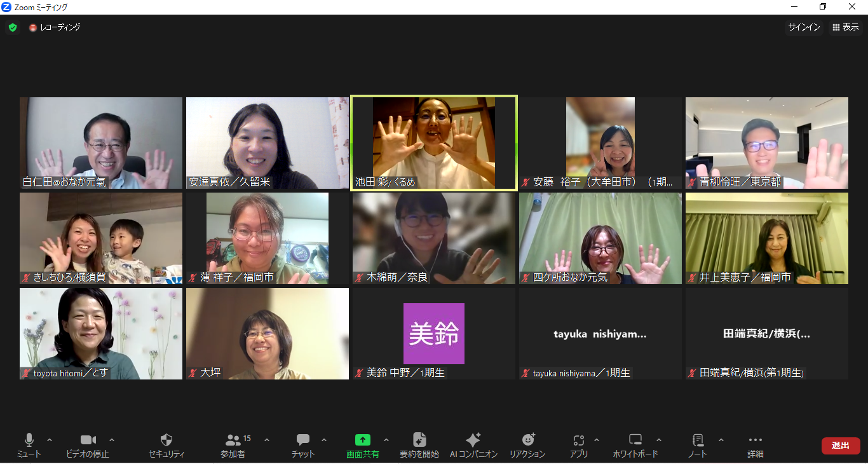Select 木綿萌/奈良 video tile
The width and height of the screenshot is (868, 464).
pyautogui.click(x=434, y=238)
